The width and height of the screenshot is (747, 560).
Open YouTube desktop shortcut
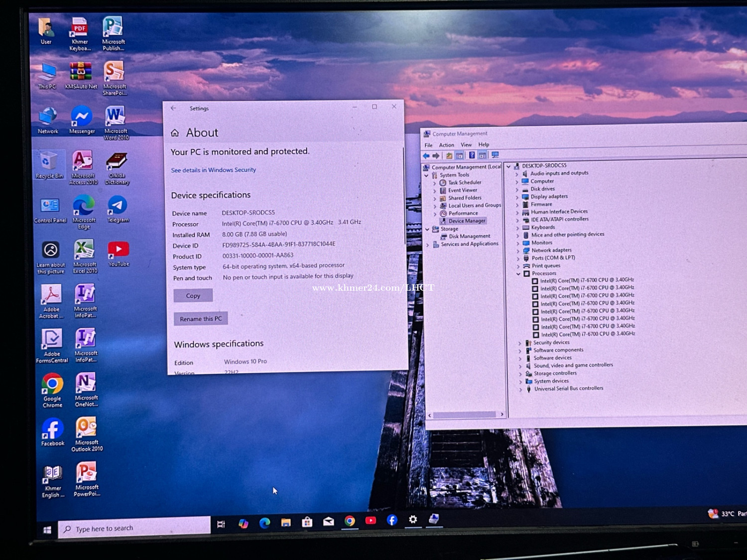point(119,253)
